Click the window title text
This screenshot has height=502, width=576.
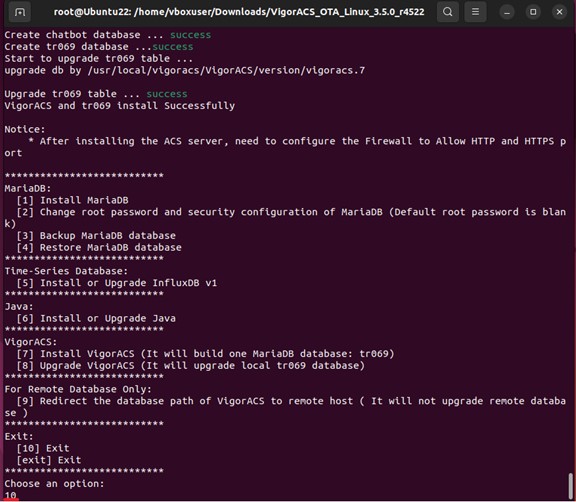[239, 12]
